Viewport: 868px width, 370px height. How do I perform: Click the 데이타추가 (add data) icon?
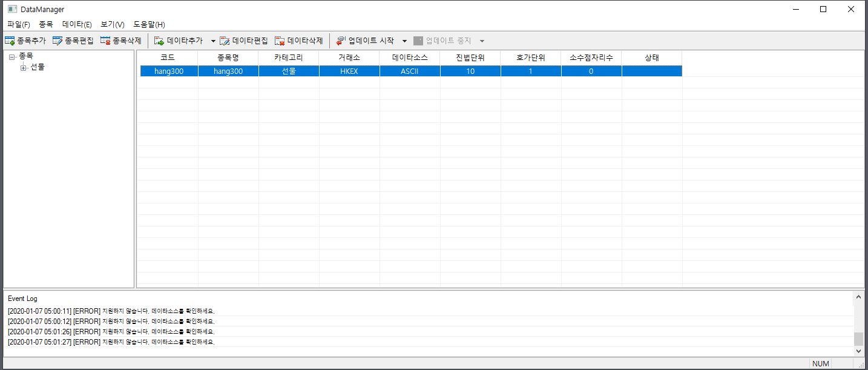click(159, 41)
